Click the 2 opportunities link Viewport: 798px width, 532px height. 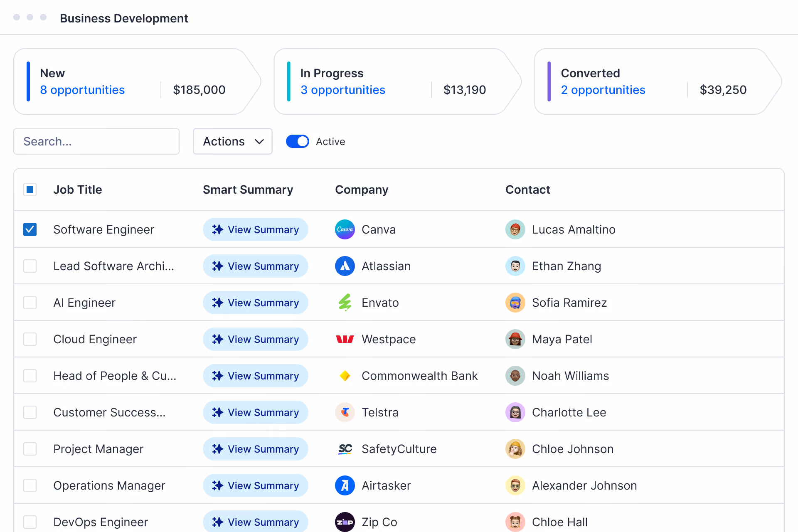(603, 90)
